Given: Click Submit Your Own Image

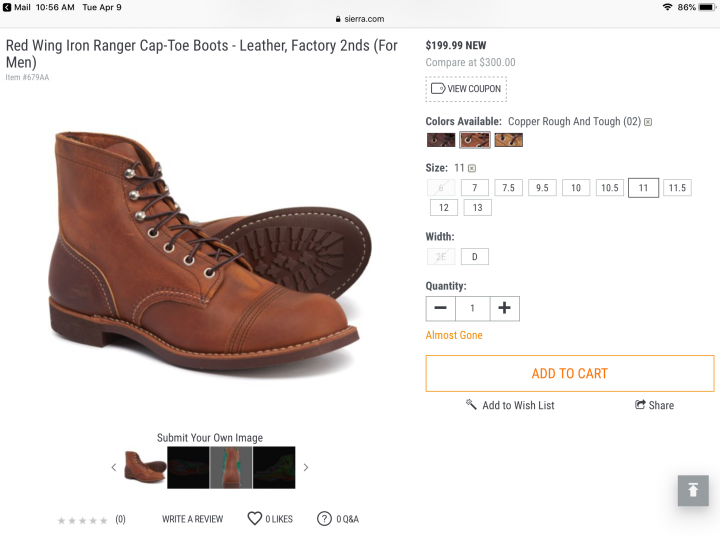Looking at the screenshot, I should point(210,438).
